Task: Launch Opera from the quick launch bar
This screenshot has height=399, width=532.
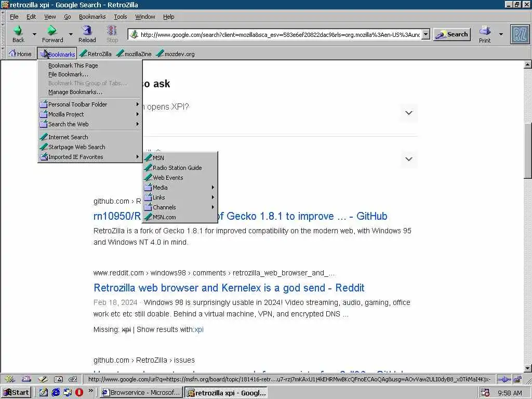Action: click(x=79, y=393)
